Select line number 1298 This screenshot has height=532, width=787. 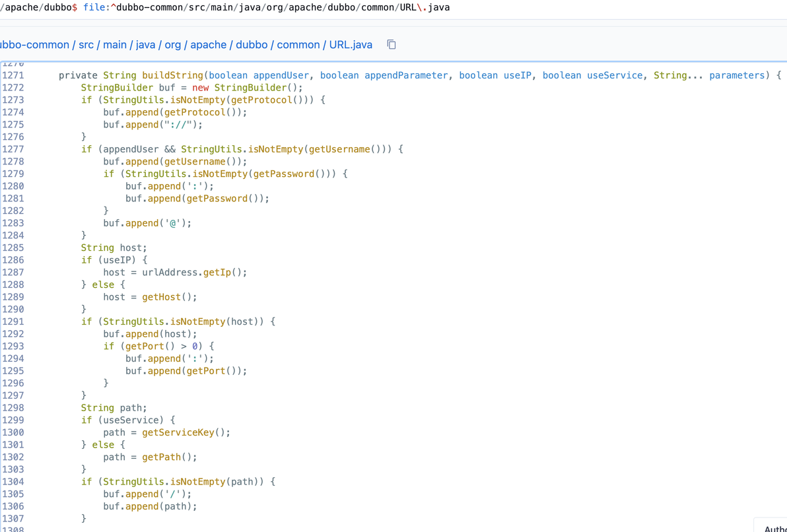(13, 407)
